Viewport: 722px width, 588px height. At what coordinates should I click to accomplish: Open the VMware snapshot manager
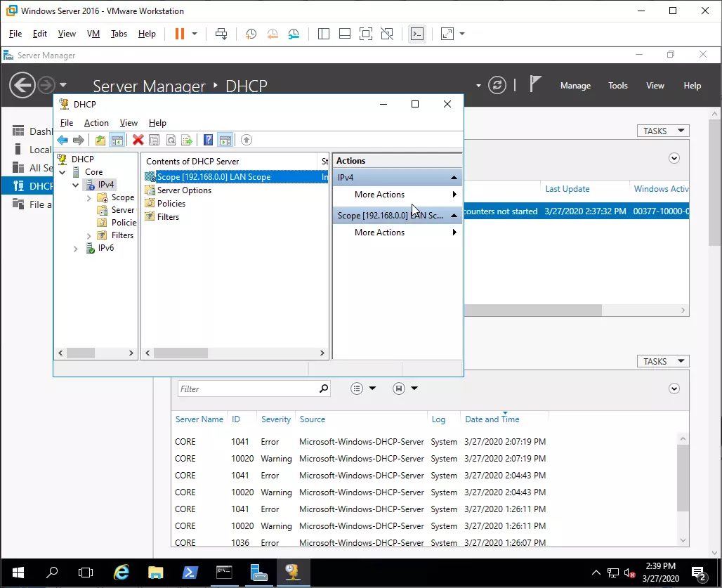coord(294,34)
